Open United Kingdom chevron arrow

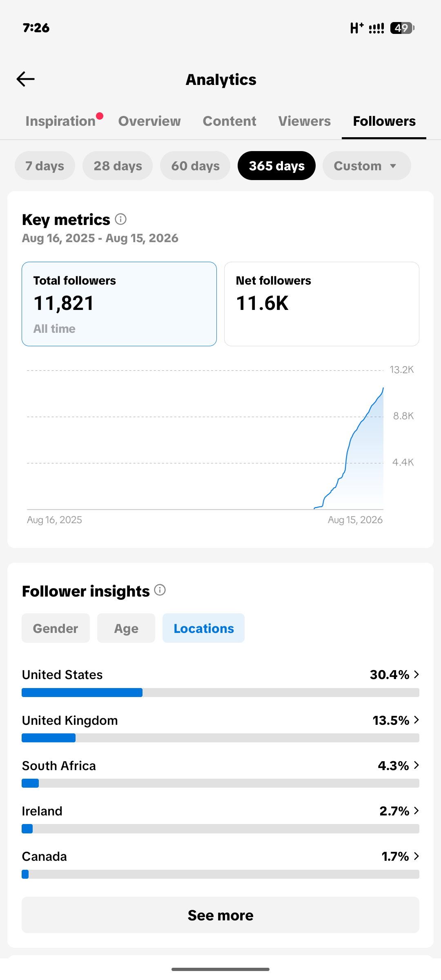(x=416, y=720)
